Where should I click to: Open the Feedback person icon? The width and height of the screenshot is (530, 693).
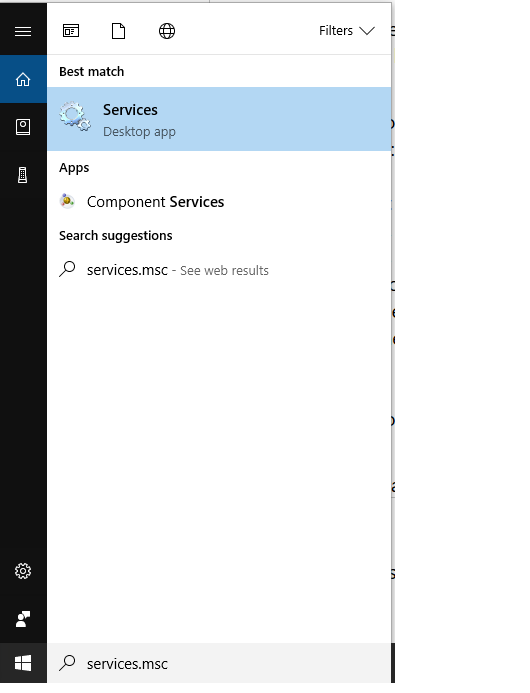coord(23,619)
